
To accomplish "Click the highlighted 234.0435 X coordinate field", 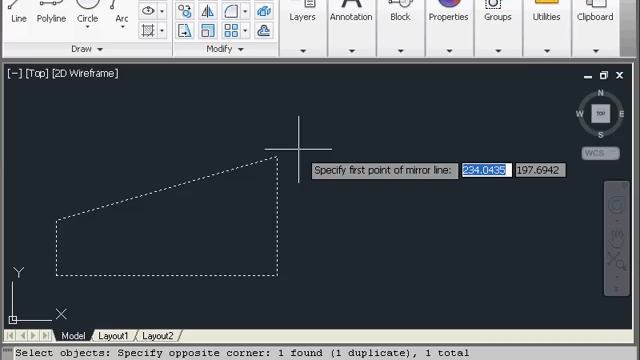I will 486,170.
